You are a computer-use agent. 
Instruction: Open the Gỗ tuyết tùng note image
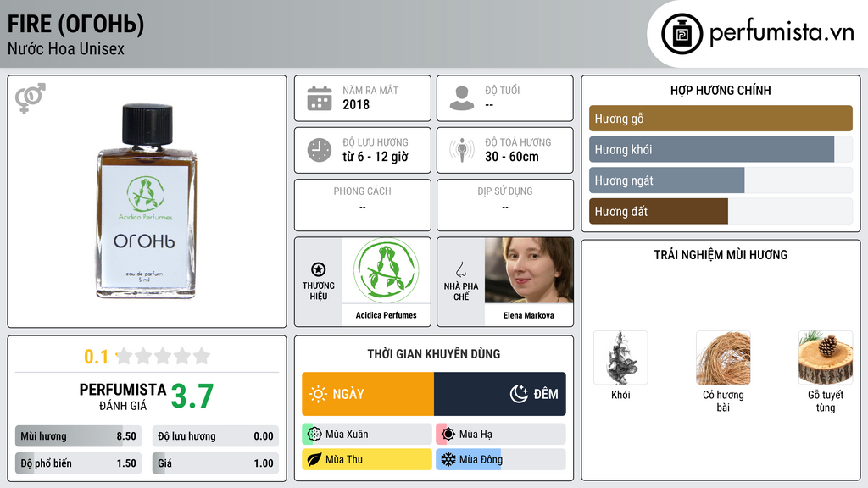[826, 358]
